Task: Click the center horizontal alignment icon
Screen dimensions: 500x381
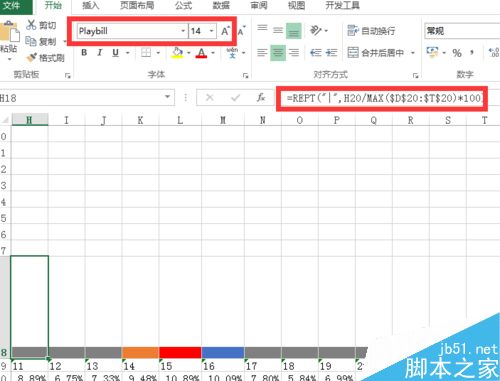Action: [x=278, y=52]
